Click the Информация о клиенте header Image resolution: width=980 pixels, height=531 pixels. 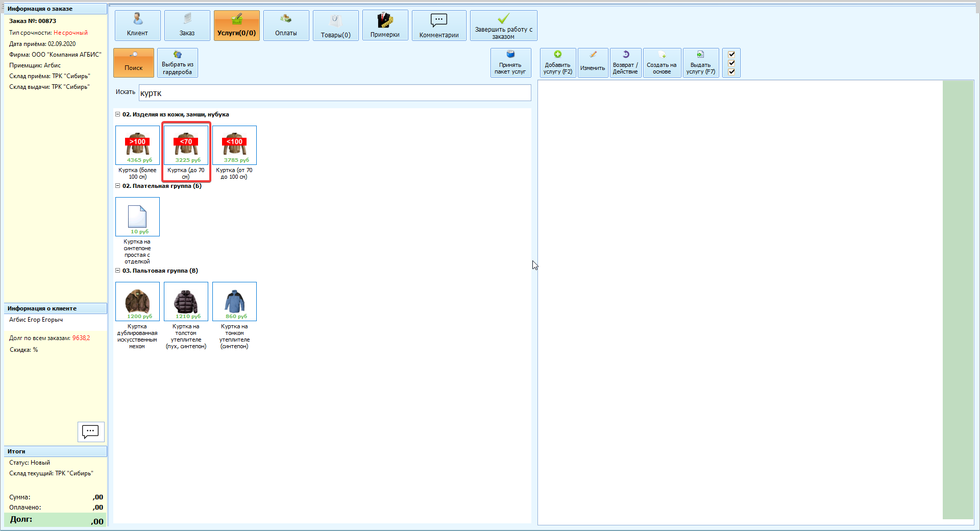[x=56, y=308]
